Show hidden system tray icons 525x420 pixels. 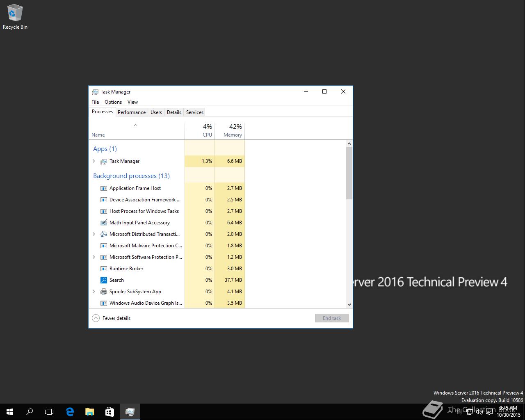(x=450, y=412)
